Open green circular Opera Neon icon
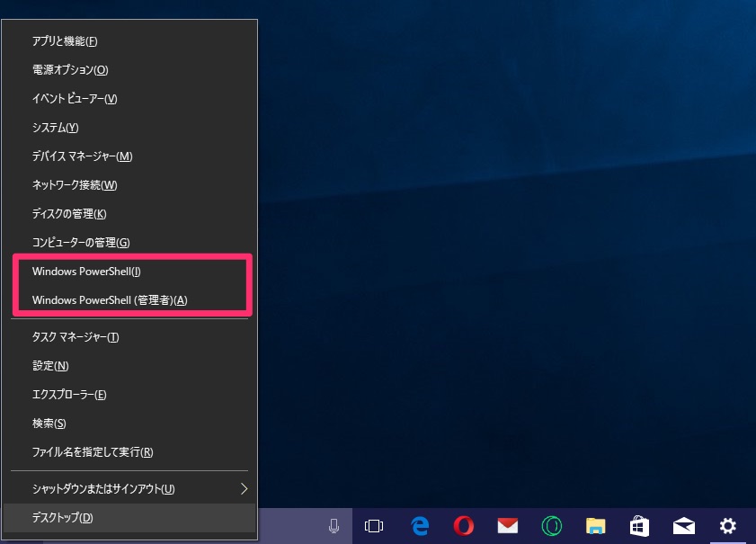756x544 pixels. pyautogui.click(x=552, y=526)
